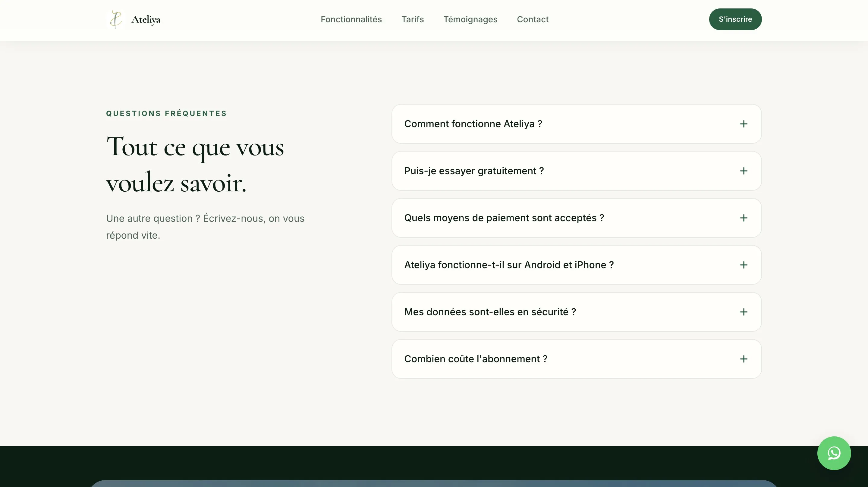Screen dimensions: 868x487
Task: Click the 'Une autre question ? Écrivez-nous' paragraph
Action: click(x=205, y=227)
